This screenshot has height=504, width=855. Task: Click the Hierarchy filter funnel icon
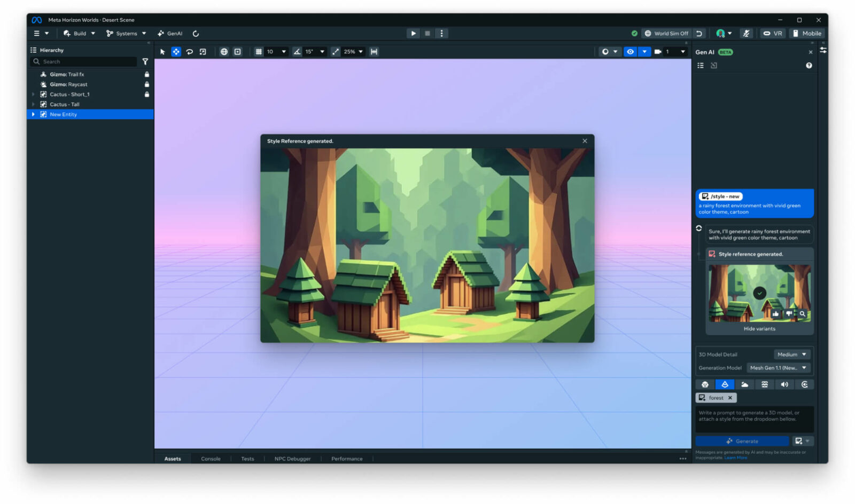tap(145, 62)
